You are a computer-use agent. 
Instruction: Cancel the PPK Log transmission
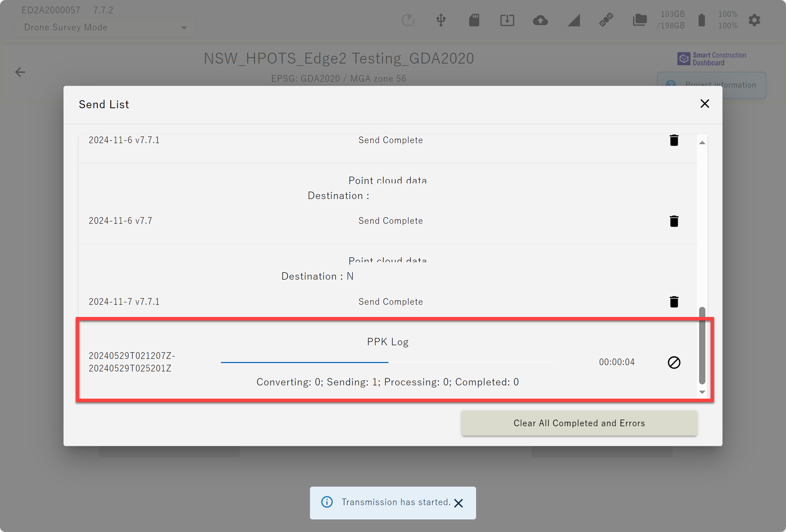point(674,362)
